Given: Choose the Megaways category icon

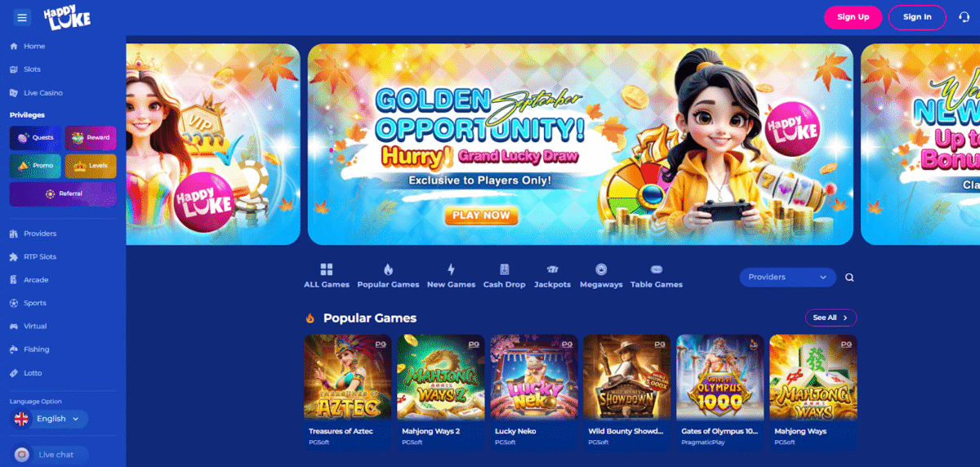Looking at the screenshot, I should [601, 269].
